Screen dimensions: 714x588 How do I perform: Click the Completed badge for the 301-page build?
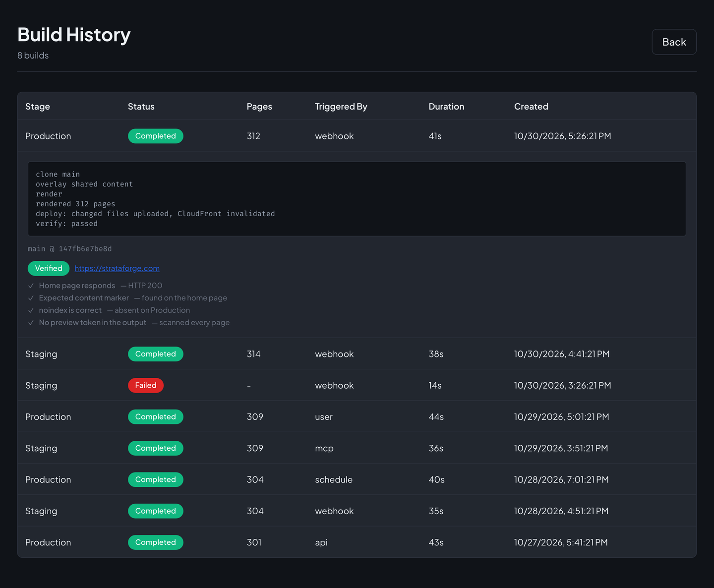(156, 542)
